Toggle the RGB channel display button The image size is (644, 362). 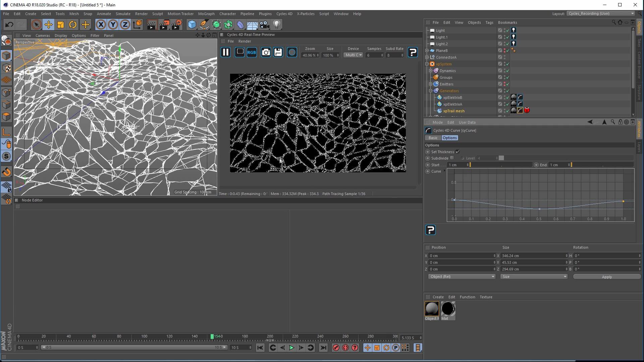pyautogui.click(x=252, y=52)
